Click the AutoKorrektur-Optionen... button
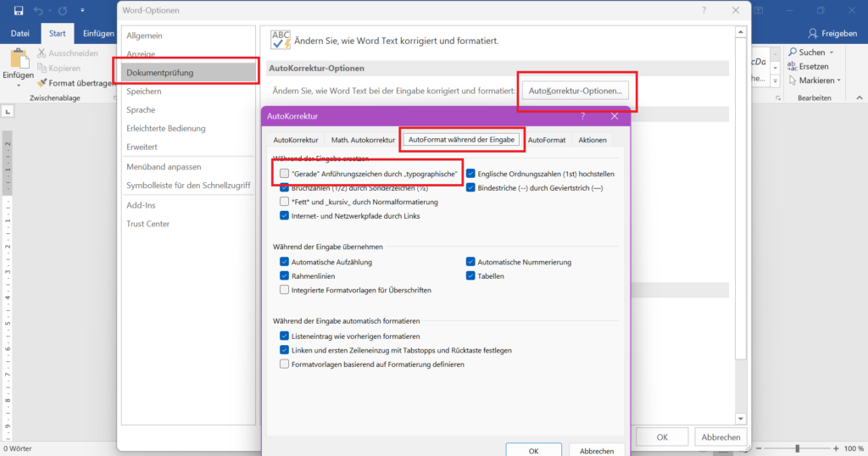868x456 pixels. point(576,90)
